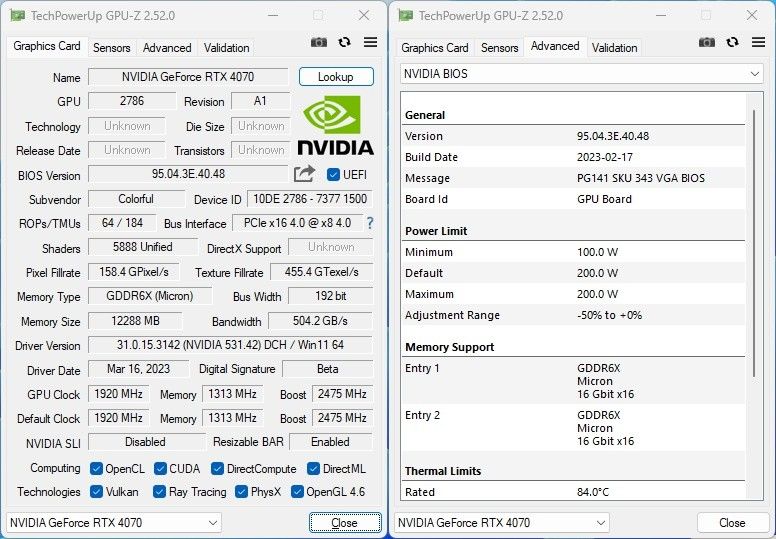Open the hamburger menu in right window
Viewport: 776px width, 539px height.
pos(758,43)
